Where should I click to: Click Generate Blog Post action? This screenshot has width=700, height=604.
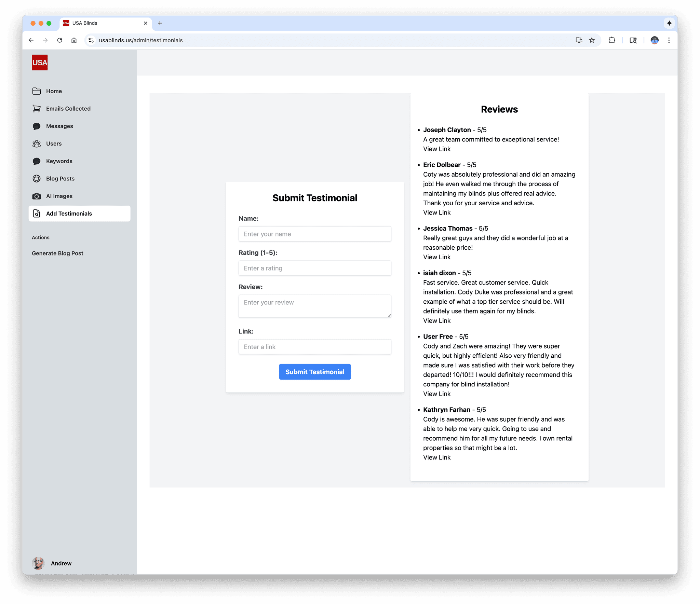coord(57,253)
